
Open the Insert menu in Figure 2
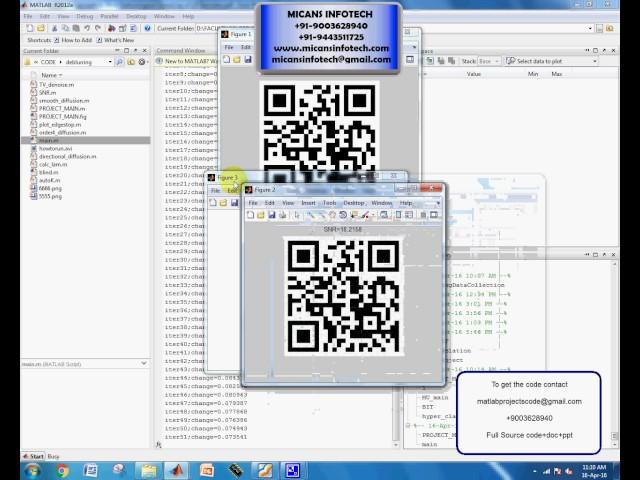[308, 203]
